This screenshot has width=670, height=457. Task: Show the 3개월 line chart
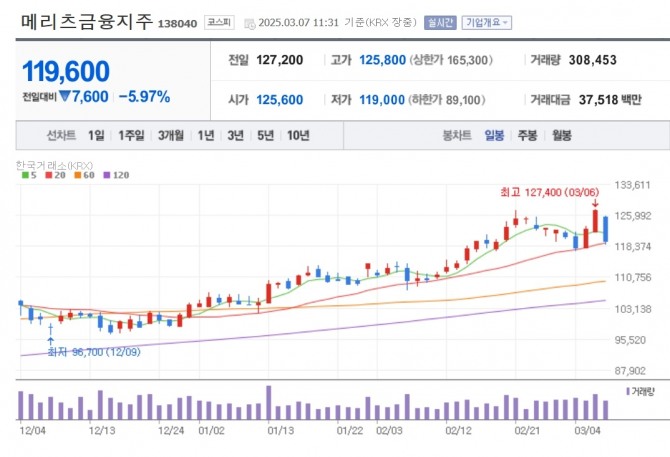click(x=172, y=135)
